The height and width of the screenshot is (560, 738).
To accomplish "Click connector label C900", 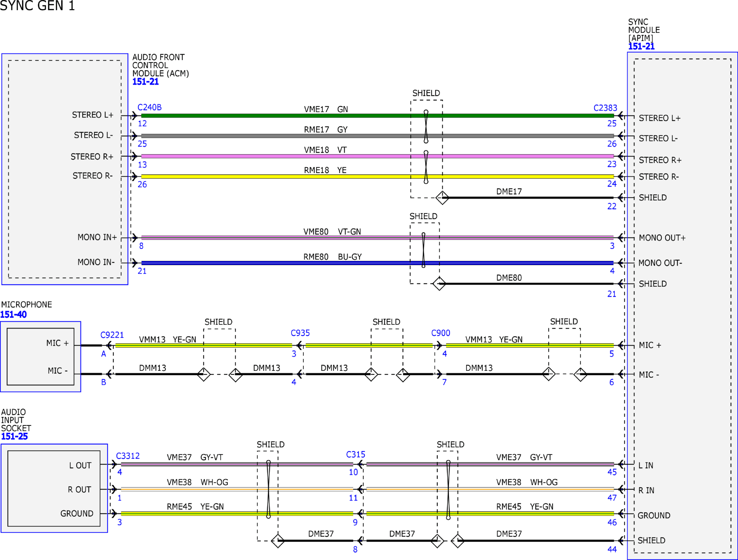I will (x=440, y=333).
